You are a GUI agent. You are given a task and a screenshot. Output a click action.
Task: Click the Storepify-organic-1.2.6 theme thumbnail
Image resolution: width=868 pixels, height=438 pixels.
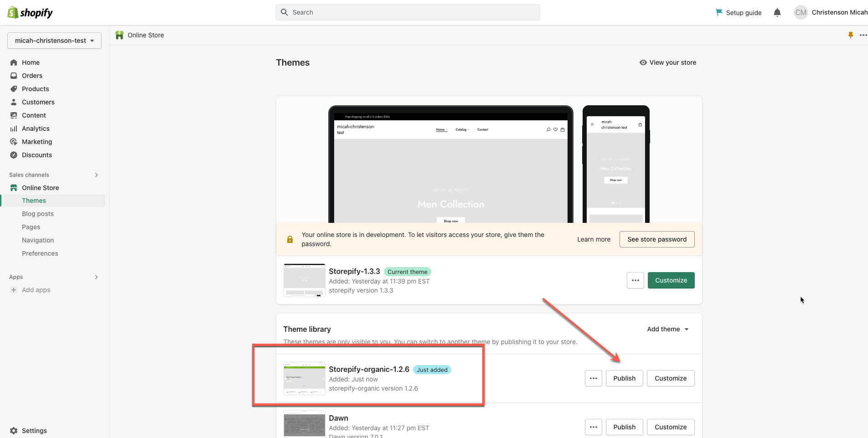pos(305,378)
